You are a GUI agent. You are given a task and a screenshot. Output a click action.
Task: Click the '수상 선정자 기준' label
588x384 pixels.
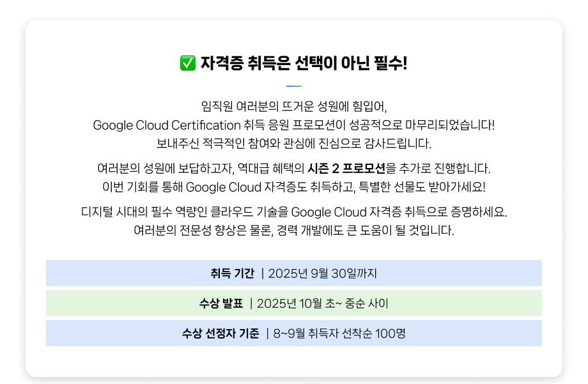click(220, 334)
